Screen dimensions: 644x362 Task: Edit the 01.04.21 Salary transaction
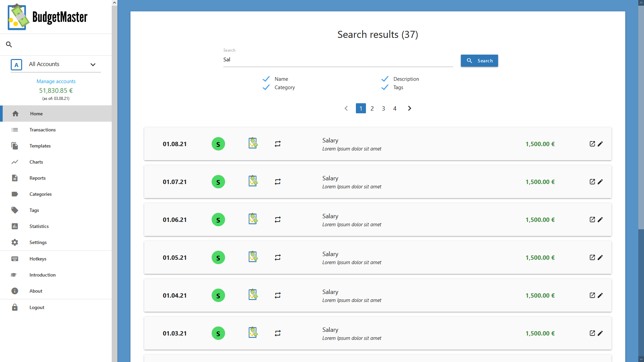600,295
